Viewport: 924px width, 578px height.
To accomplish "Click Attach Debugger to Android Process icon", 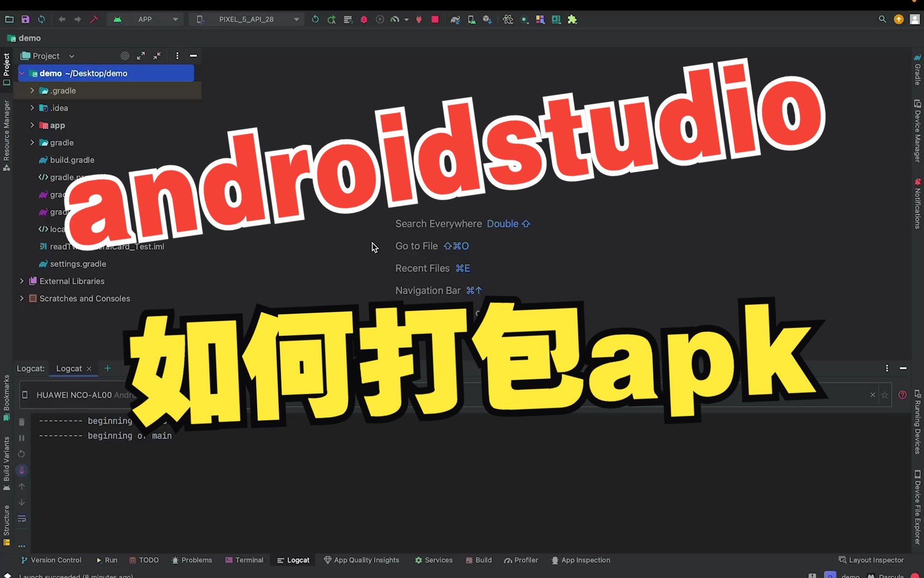I will point(418,19).
